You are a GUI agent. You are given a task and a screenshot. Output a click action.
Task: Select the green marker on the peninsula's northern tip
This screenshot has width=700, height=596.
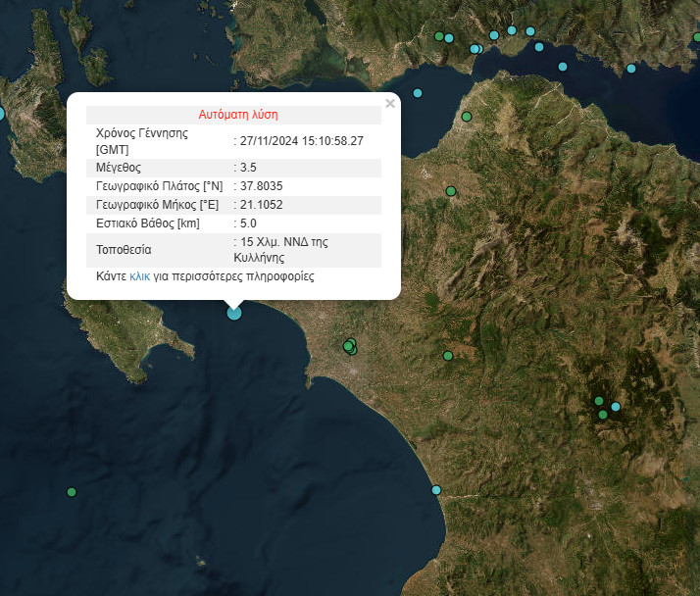[x=466, y=118]
